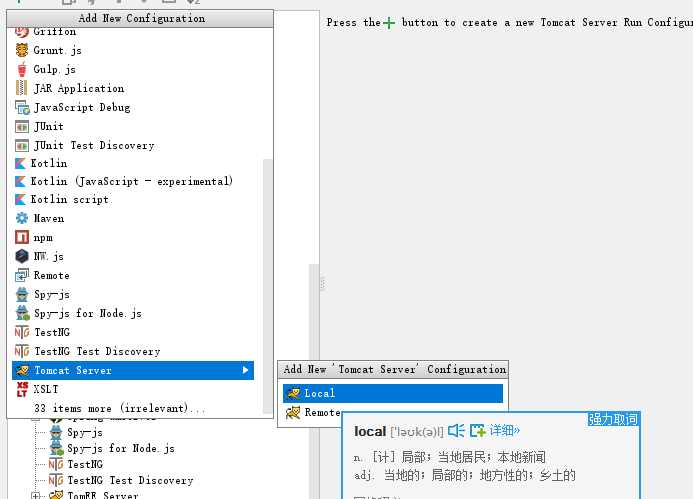This screenshot has width=693, height=499.
Task: Click the configurations panel vertical scrollbar
Action: pyautogui.click(x=314, y=380)
